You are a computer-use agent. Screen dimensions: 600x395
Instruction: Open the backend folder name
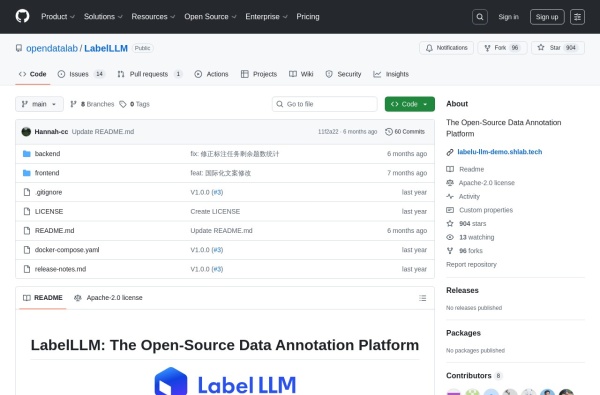tap(47, 154)
